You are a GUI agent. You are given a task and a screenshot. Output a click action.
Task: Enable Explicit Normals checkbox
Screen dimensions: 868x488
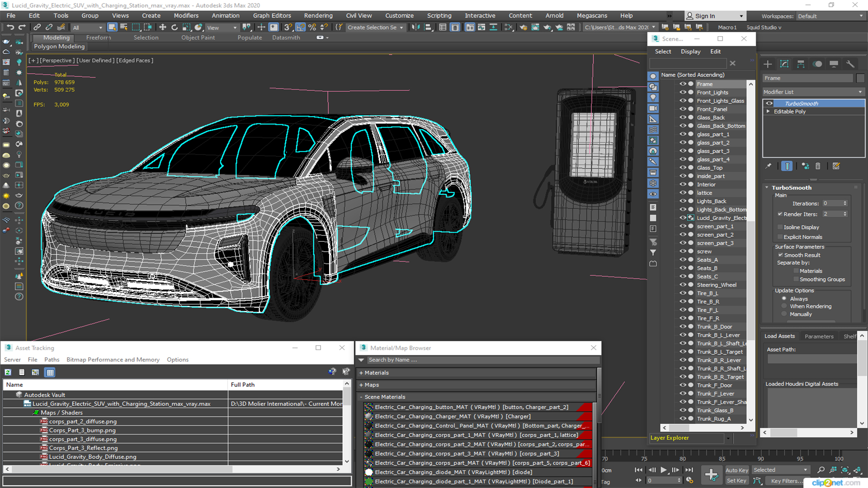[x=780, y=237]
